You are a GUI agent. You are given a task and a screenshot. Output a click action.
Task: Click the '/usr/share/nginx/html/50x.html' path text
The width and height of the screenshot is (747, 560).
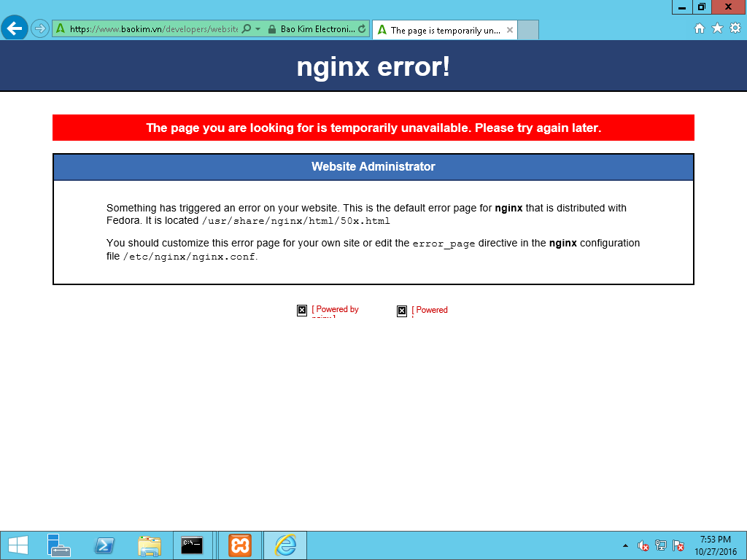pyautogui.click(x=296, y=221)
